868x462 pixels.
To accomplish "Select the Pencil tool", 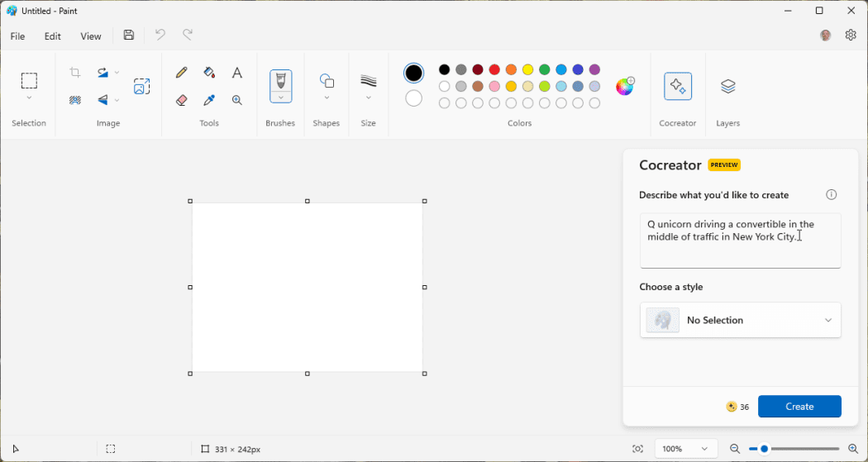I will pos(182,73).
